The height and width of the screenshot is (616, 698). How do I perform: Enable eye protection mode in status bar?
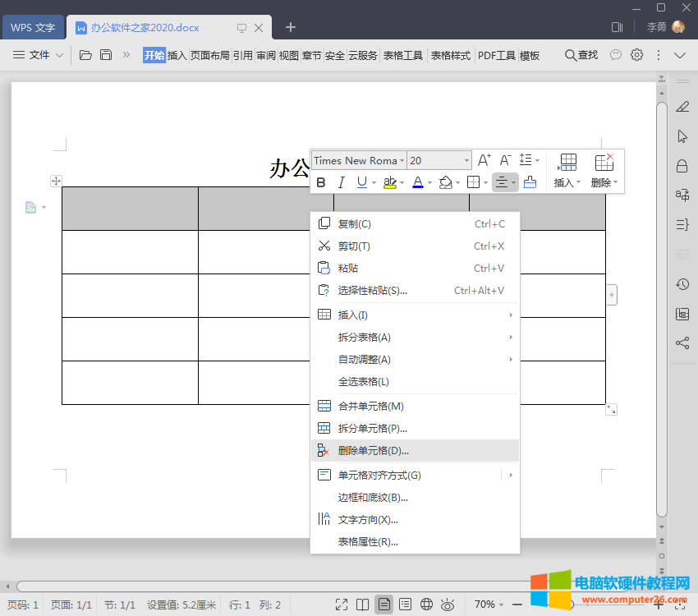pyautogui.click(x=448, y=605)
